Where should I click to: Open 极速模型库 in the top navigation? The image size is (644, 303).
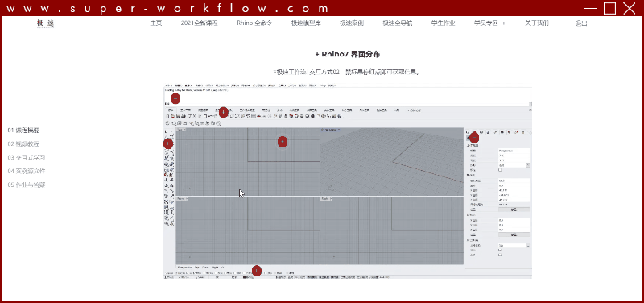pos(306,23)
